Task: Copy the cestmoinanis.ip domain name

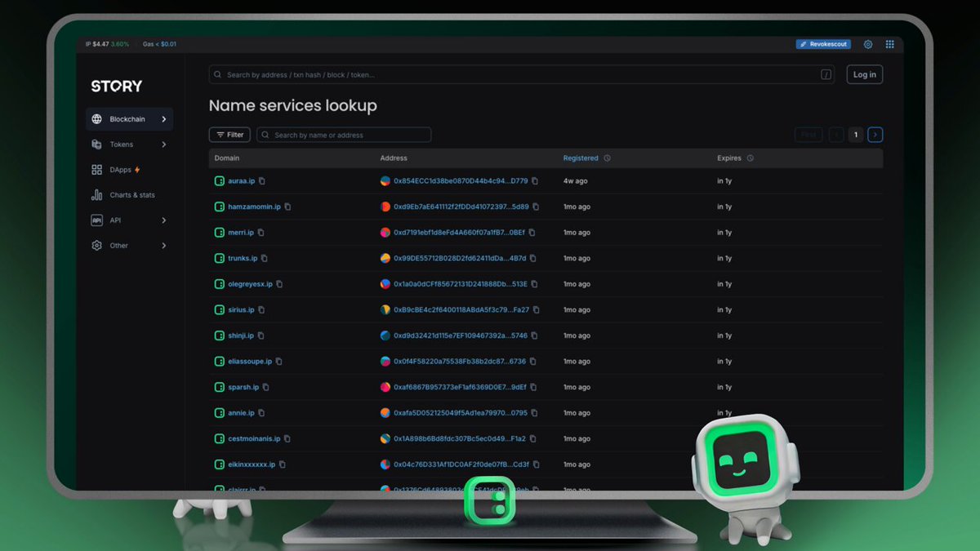Action: [x=287, y=438]
